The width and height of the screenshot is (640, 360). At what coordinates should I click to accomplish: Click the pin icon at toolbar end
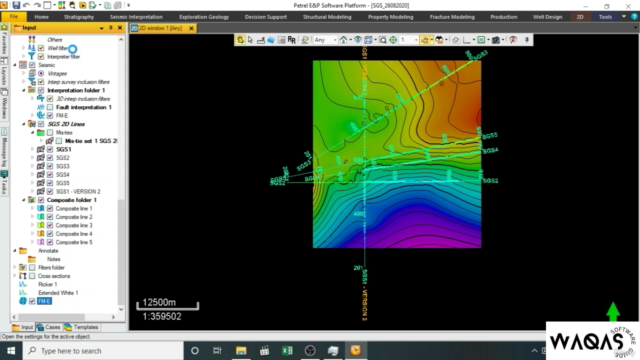[x=527, y=40]
